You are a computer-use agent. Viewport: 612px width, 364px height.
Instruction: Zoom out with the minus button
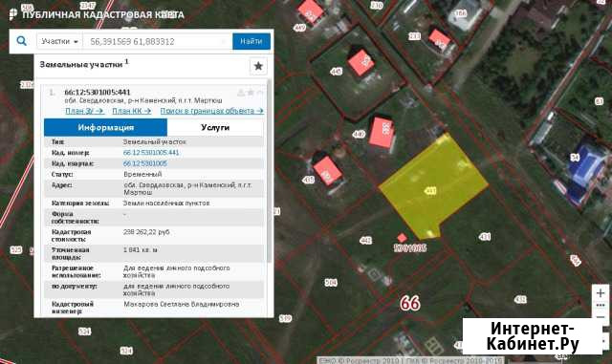601,317
